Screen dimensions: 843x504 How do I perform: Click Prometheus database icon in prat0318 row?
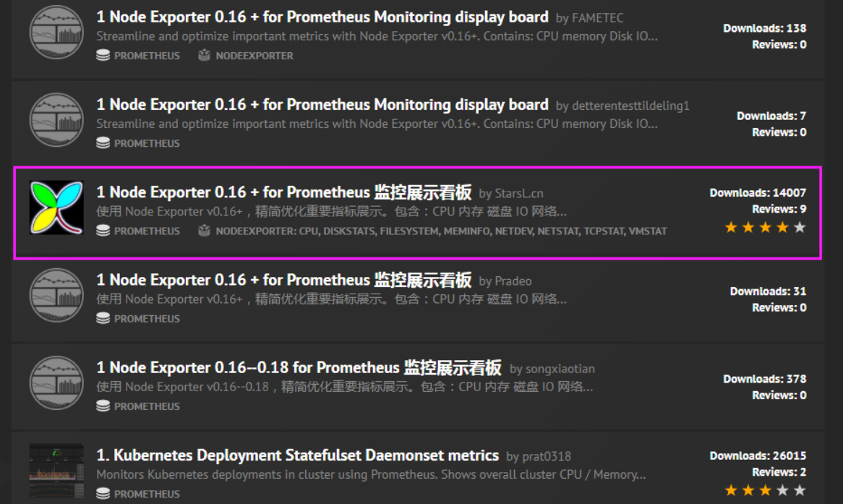(103, 494)
